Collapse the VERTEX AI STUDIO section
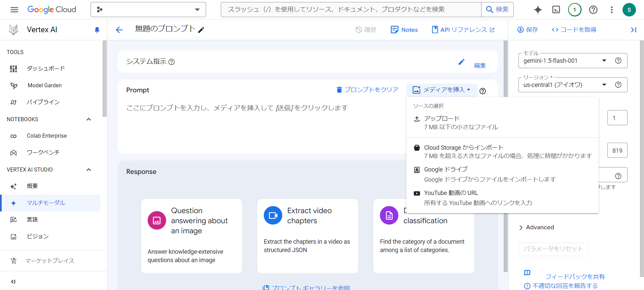Image resolution: width=644 pixels, height=290 pixels. tap(89, 170)
